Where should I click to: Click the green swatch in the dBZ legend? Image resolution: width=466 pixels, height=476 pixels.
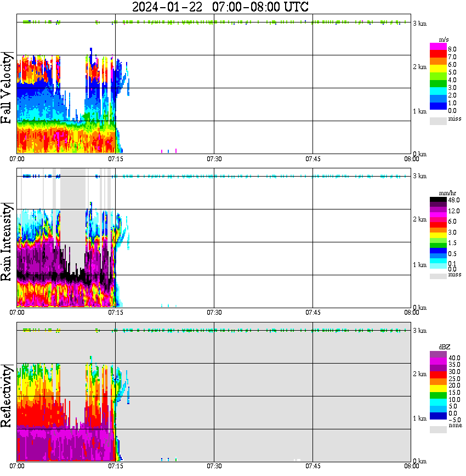[x=438, y=395]
